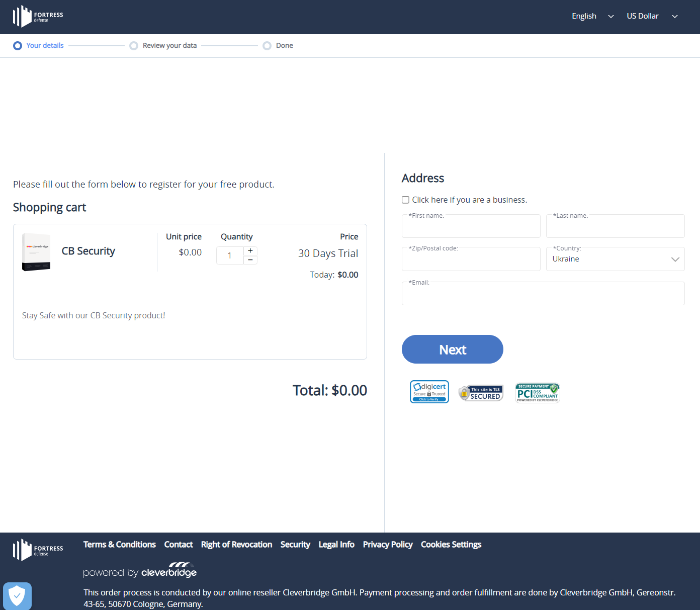Open the DigiCert Secure Trusted badge
Viewport: 700px width, 610px height.
click(429, 392)
